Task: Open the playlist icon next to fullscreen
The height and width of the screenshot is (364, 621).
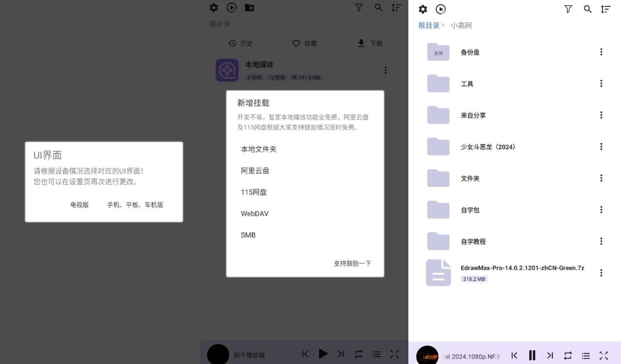Action: click(x=586, y=355)
